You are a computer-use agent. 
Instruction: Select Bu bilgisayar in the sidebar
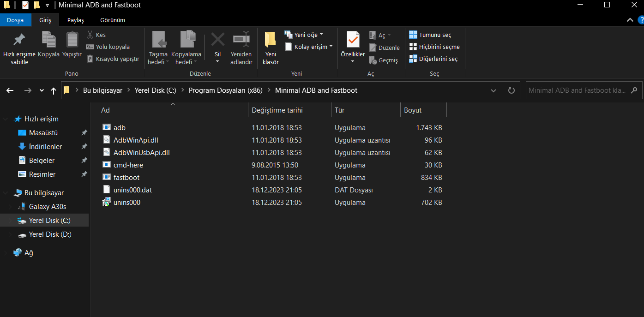tap(44, 193)
